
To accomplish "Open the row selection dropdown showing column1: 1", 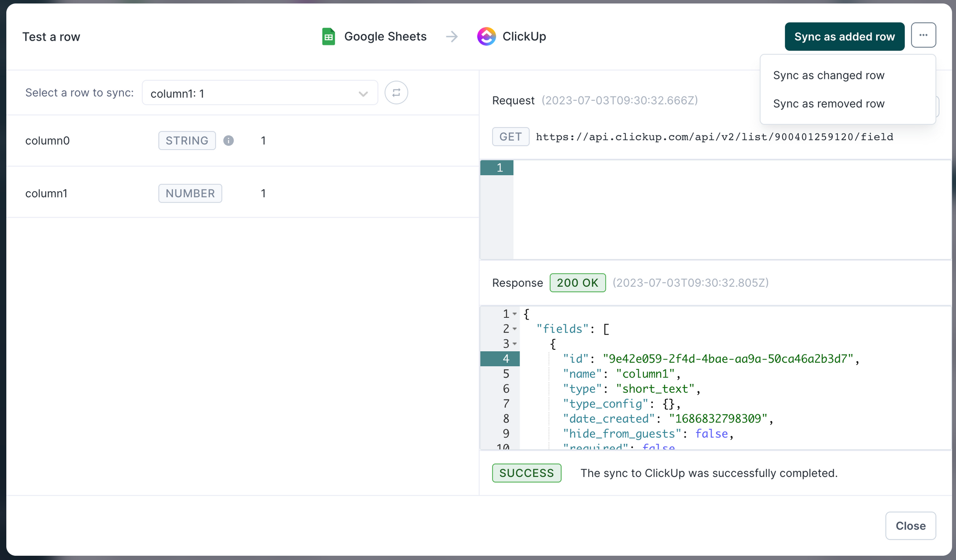I will (x=260, y=93).
